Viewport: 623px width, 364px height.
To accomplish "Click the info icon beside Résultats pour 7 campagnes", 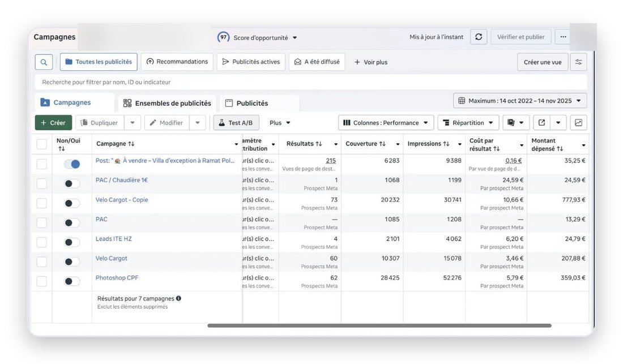I will pos(178,298).
